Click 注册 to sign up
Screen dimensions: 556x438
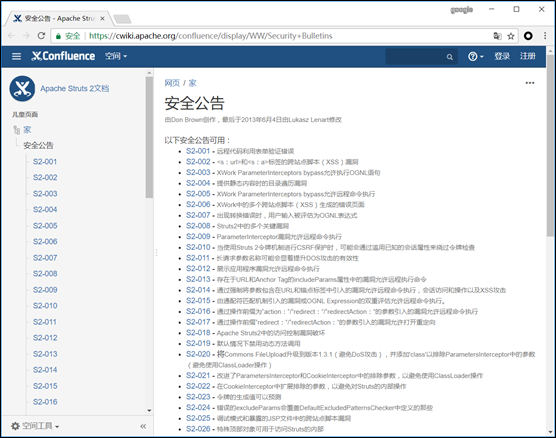click(527, 56)
